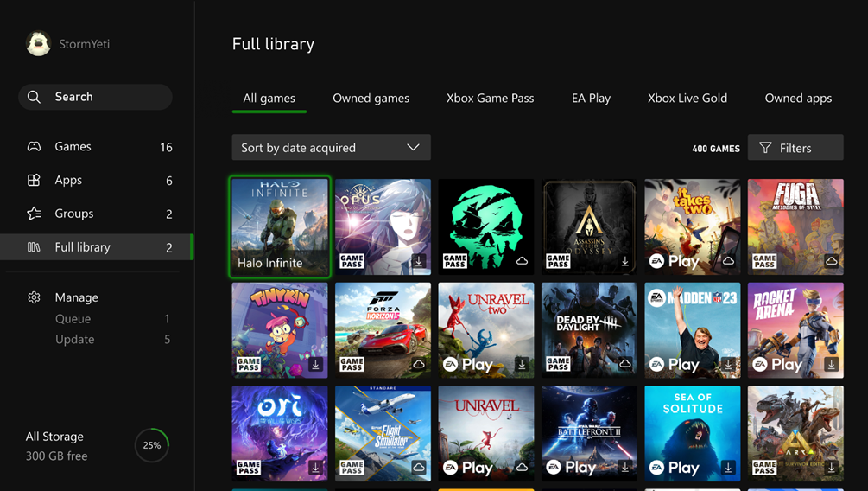Click the Manage gear icon
Screen dimensions: 868x491
(x=34, y=297)
